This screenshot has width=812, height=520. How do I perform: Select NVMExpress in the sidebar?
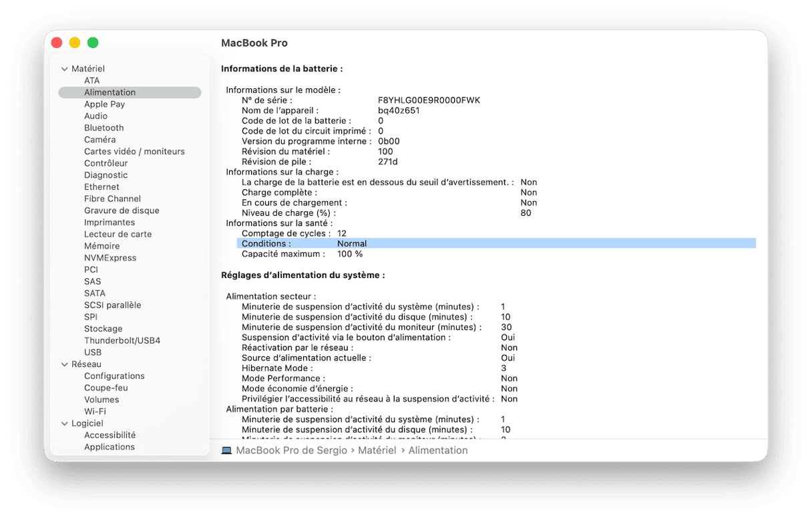point(110,257)
